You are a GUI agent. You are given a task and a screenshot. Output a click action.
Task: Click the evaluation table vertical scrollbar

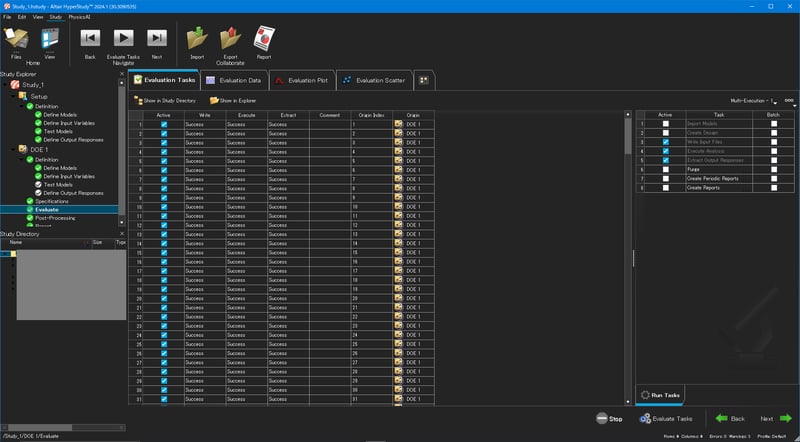(628, 258)
